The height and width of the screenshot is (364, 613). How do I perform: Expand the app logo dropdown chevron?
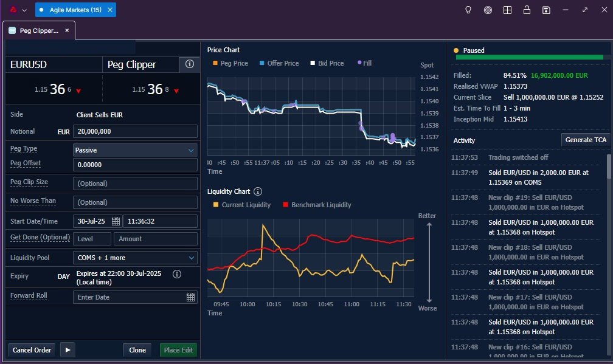24,10
